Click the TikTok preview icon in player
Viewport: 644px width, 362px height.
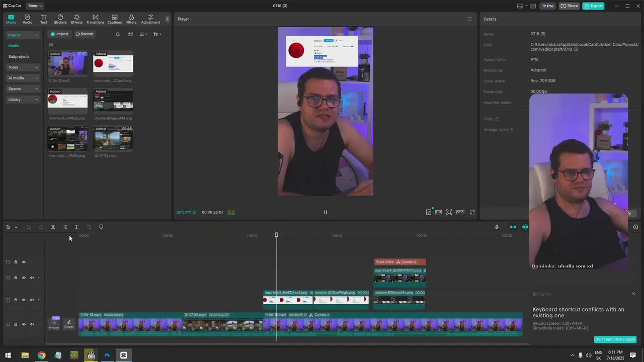(x=429, y=212)
